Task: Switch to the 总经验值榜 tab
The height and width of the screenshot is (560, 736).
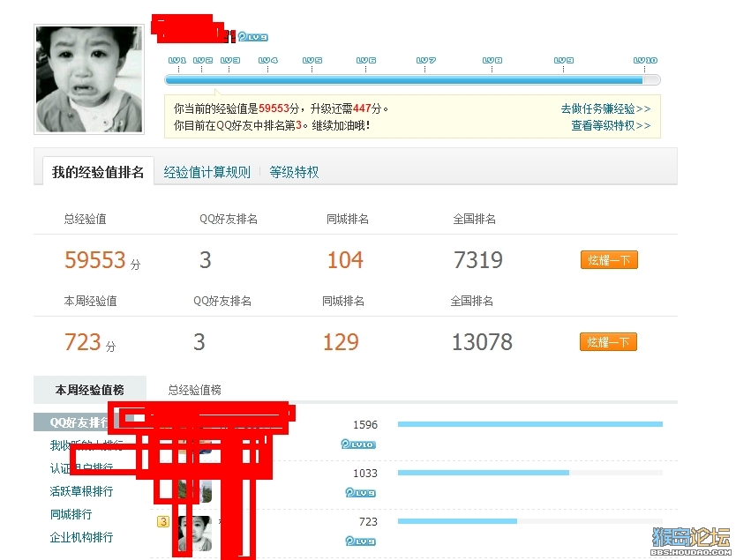Action: coord(195,390)
